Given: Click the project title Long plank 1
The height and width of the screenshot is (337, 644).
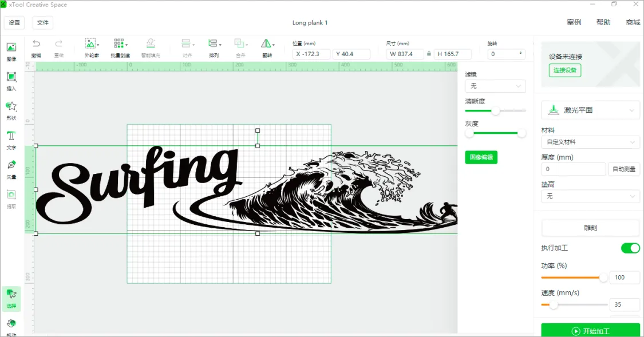Looking at the screenshot, I should tap(310, 22).
